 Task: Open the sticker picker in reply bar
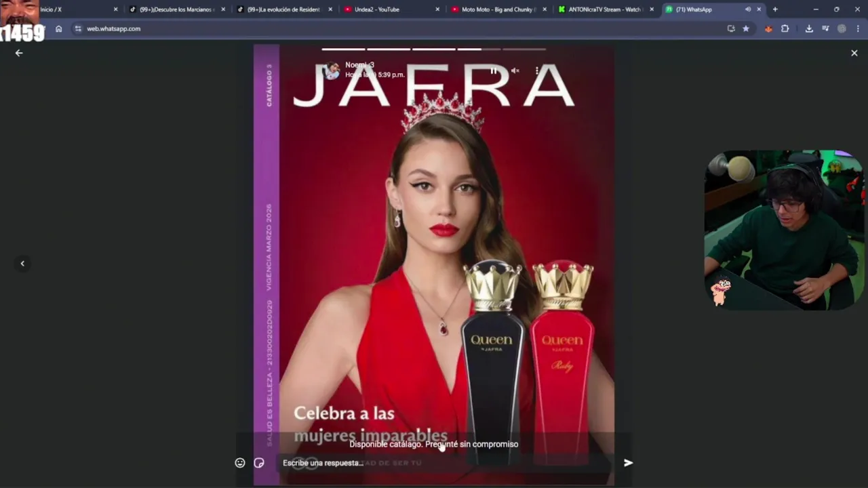coord(259,463)
